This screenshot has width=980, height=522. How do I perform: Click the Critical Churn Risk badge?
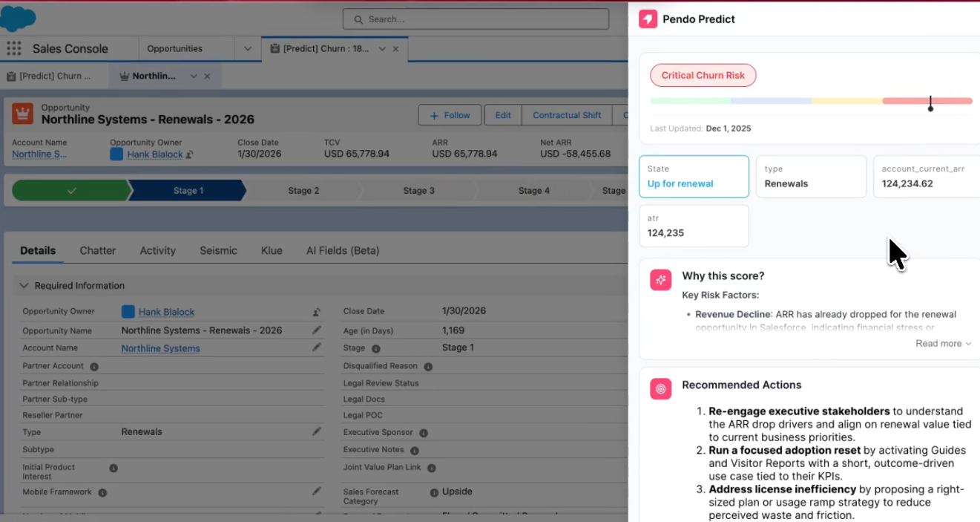click(703, 75)
